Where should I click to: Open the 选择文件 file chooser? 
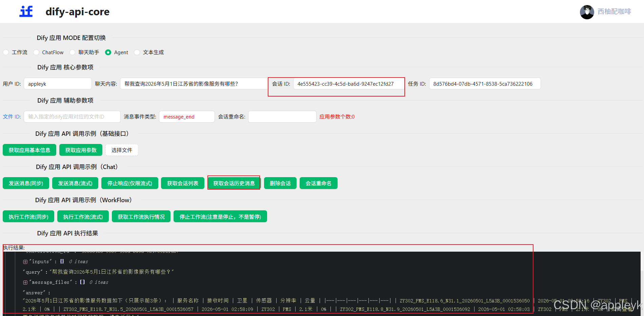[122, 150]
